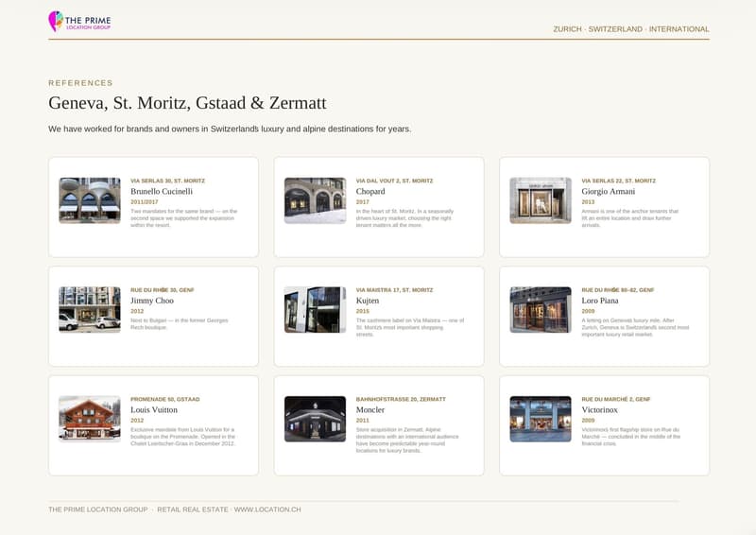Click the footer text ending in WWW.LOCATION.CH

pyautogui.click(x=175, y=509)
